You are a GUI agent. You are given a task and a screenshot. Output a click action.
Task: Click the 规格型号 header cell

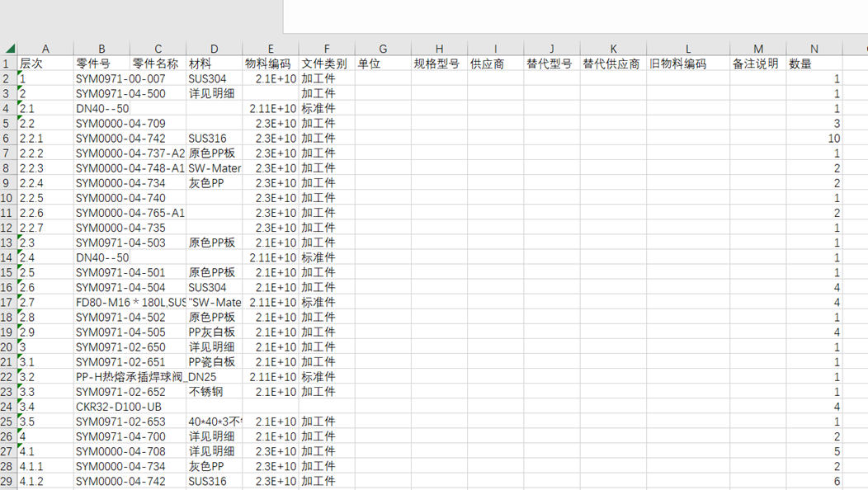pyautogui.click(x=440, y=64)
